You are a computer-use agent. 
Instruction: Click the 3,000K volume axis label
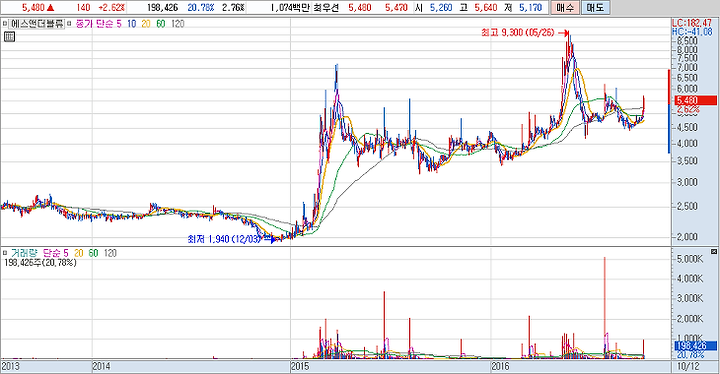click(690, 299)
